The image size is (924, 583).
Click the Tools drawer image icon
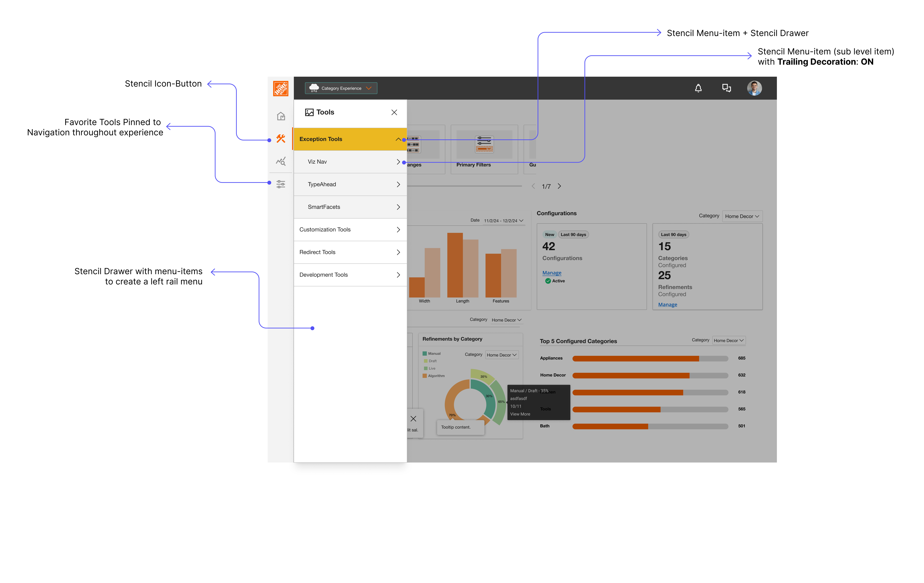click(x=309, y=112)
